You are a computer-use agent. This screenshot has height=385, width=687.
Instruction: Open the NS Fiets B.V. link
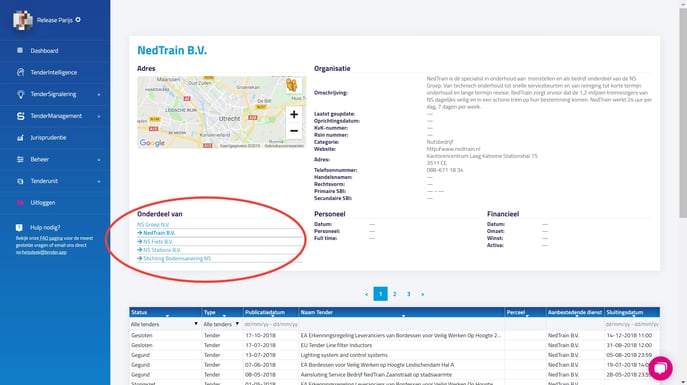[158, 241]
